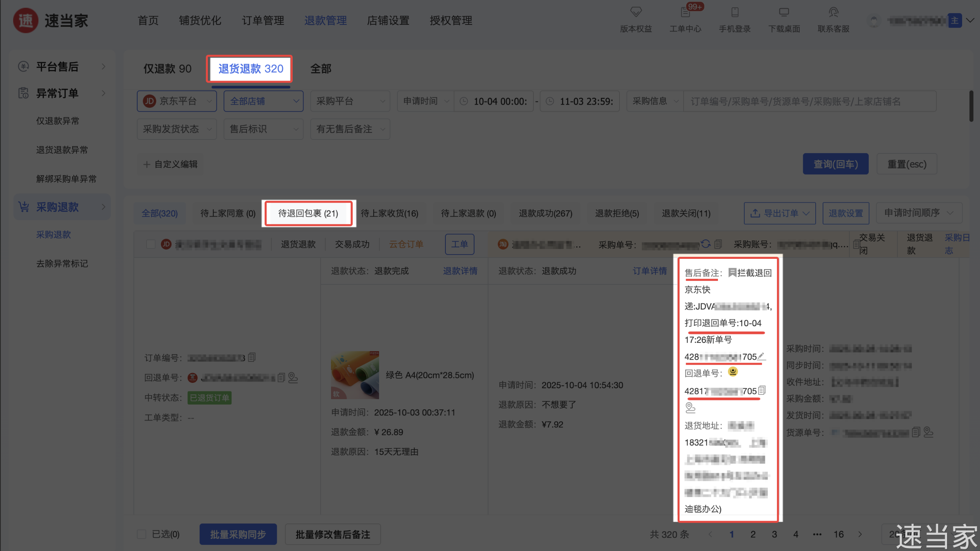Click the 手机登录 phone icon

coord(735,12)
